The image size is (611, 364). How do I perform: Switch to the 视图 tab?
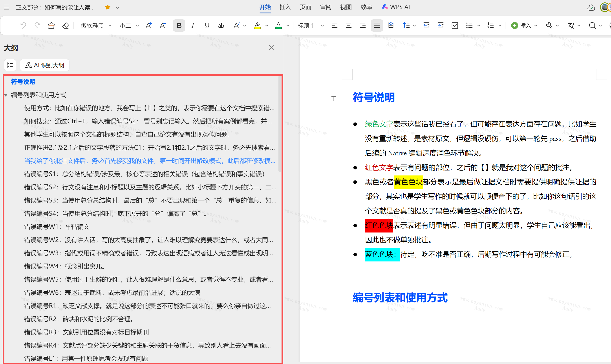(346, 7)
